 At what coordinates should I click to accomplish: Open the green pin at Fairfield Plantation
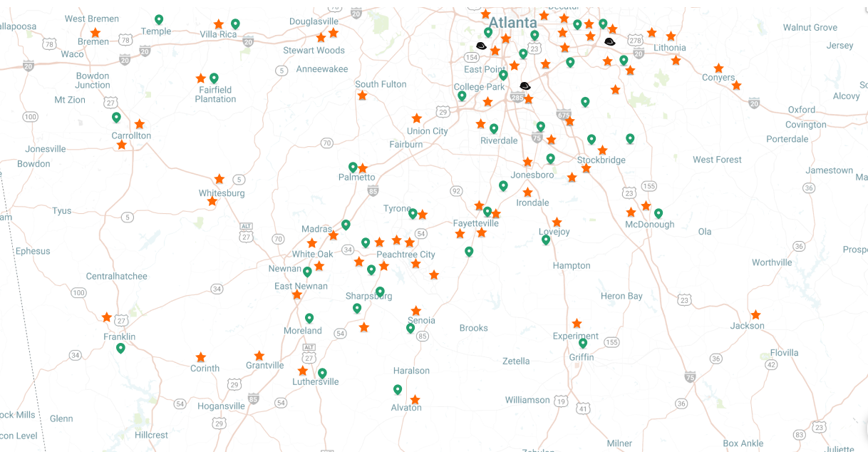click(214, 78)
